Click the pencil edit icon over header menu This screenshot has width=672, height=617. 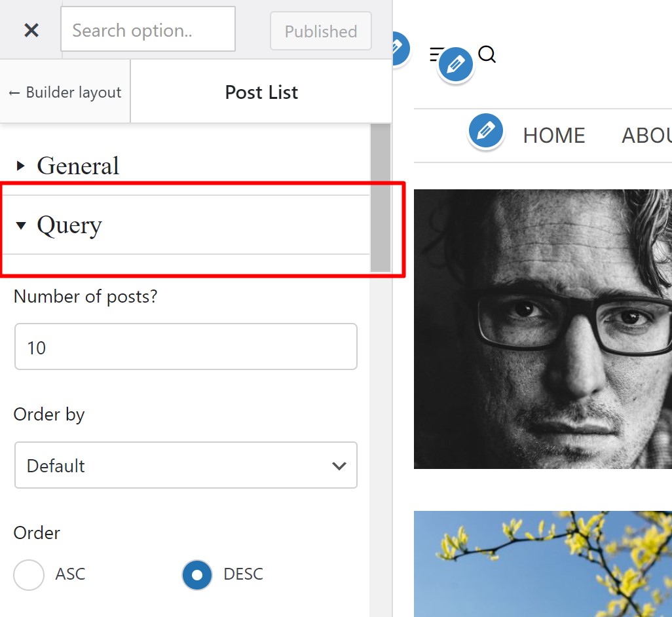pyautogui.click(x=456, y=64)
